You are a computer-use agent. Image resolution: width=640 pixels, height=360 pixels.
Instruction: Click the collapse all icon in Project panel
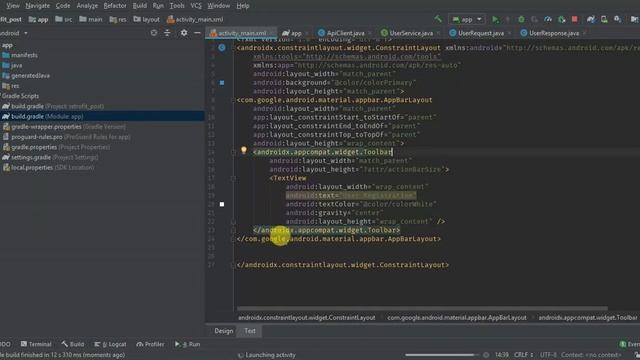click(x=167, y=33)
